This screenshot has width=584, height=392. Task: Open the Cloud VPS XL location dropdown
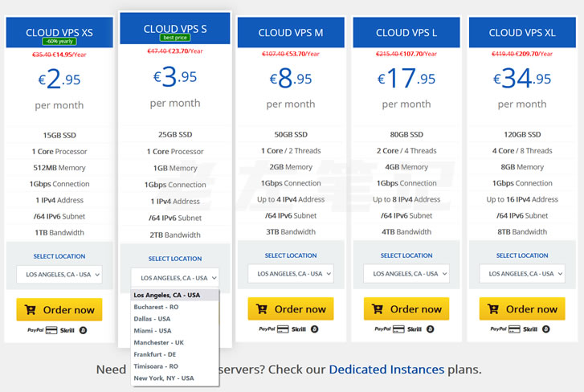(x=521, y=274)
